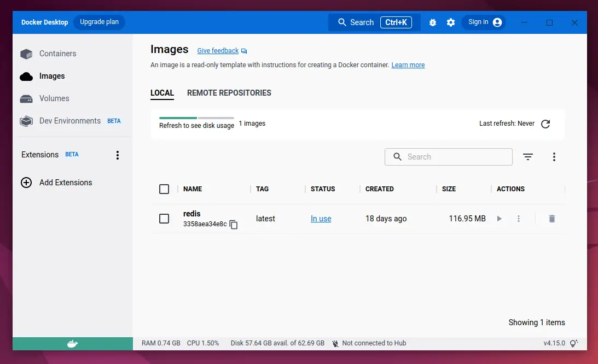
Task: Click Add Extensions label
Action: [x=66, y=183]
